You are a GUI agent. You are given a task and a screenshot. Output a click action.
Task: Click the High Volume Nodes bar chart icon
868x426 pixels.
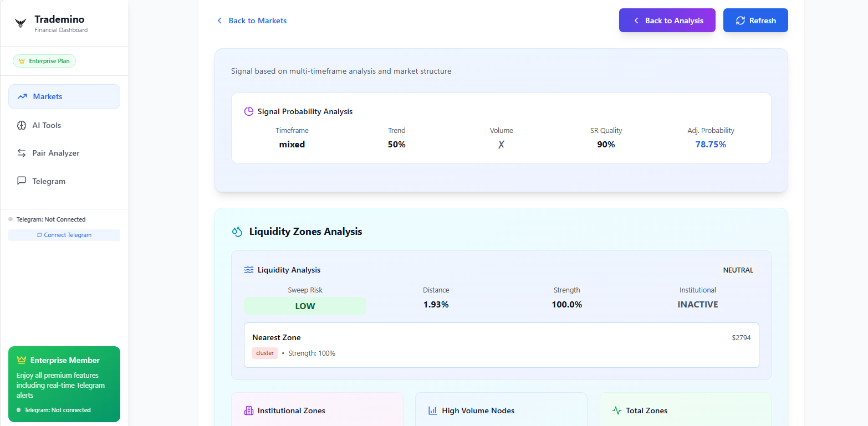[x=432, y=410]
